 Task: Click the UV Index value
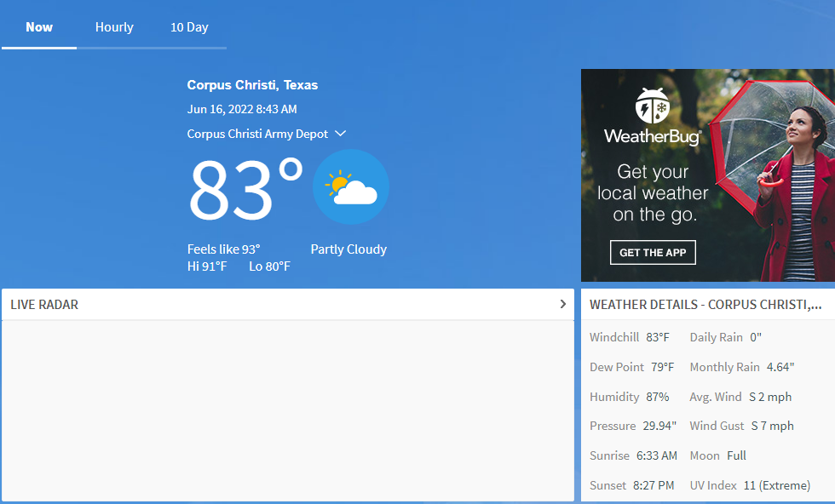click(x=776, y=485)
